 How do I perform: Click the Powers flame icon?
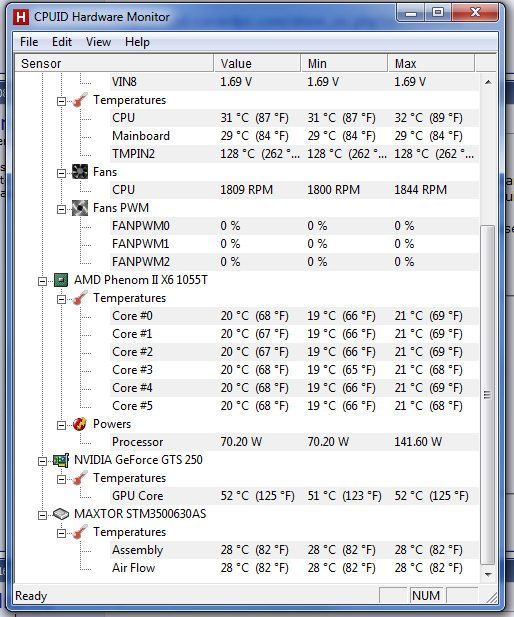point(80,424)
